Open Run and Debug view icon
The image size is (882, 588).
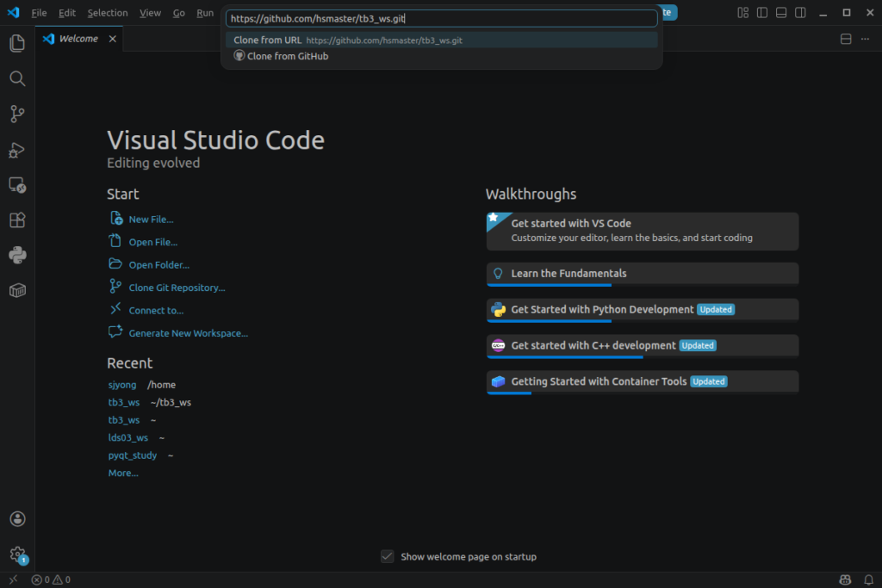[17, 150]
